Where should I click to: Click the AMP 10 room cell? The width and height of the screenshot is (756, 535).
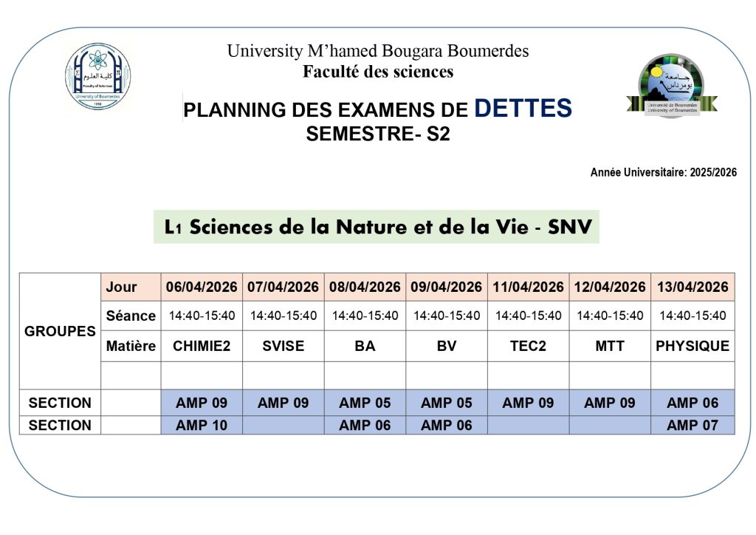coord(202,425)
